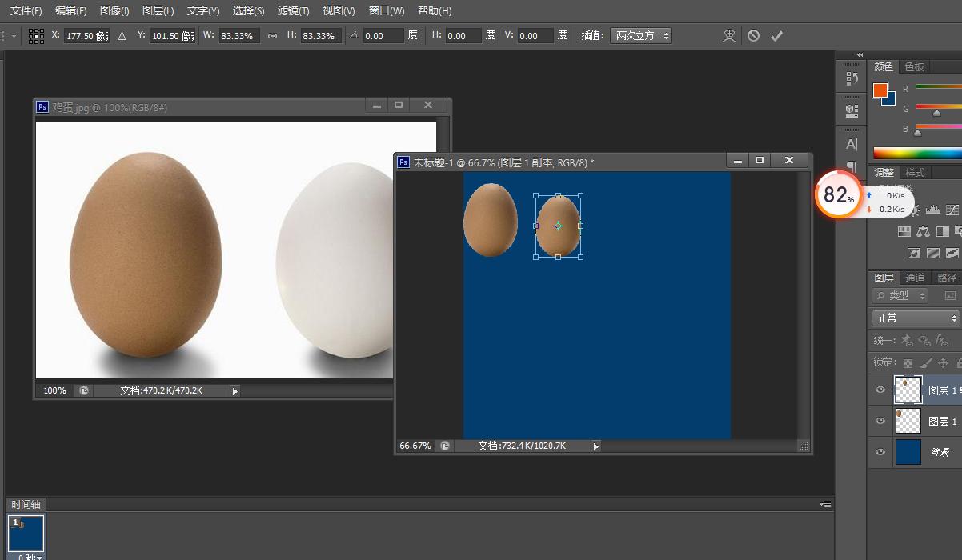The height and width of the screenshot is (560, 962).
Task: Click the lock position icon in the Layers panel
Action: coord(943,362)
